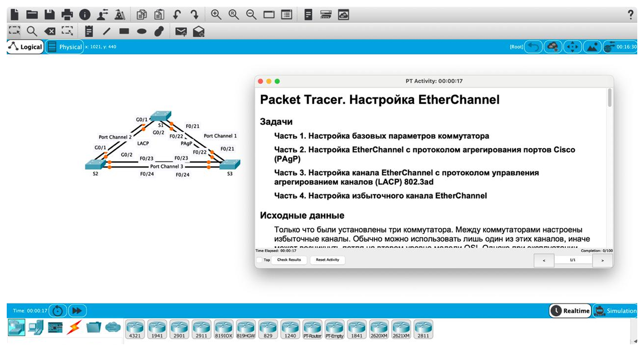
Task: Create a new file from the toolbar
Action: click(x=15, y=15)
